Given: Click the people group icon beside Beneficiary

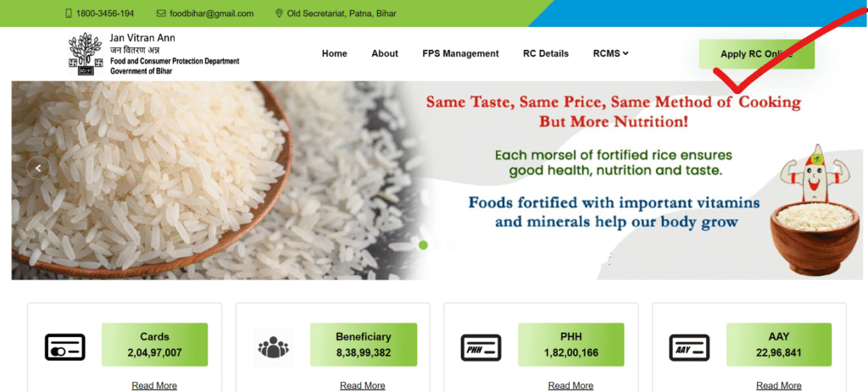Looking at the screenshot, I should pyautogui.click(x=274, y=347).
